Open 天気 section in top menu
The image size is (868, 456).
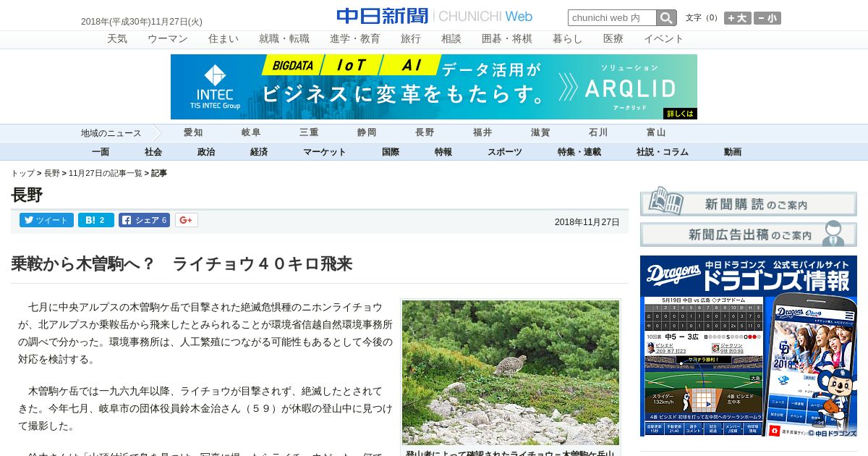pyautogui.click(x=117, y=39)
